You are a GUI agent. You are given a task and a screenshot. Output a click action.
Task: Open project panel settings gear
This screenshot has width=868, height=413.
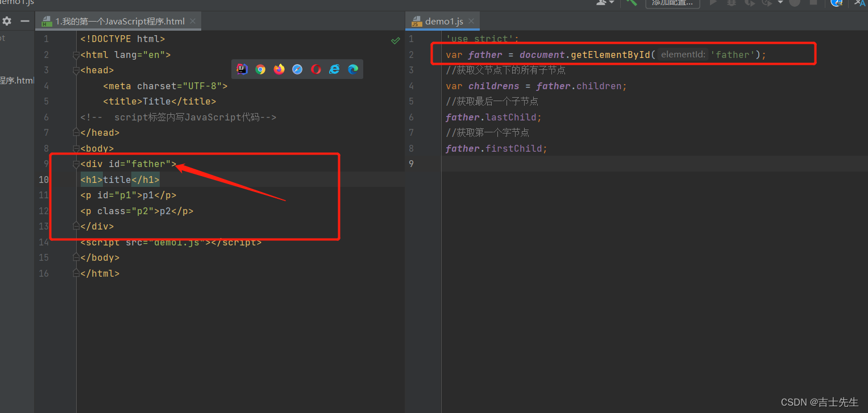7,22
